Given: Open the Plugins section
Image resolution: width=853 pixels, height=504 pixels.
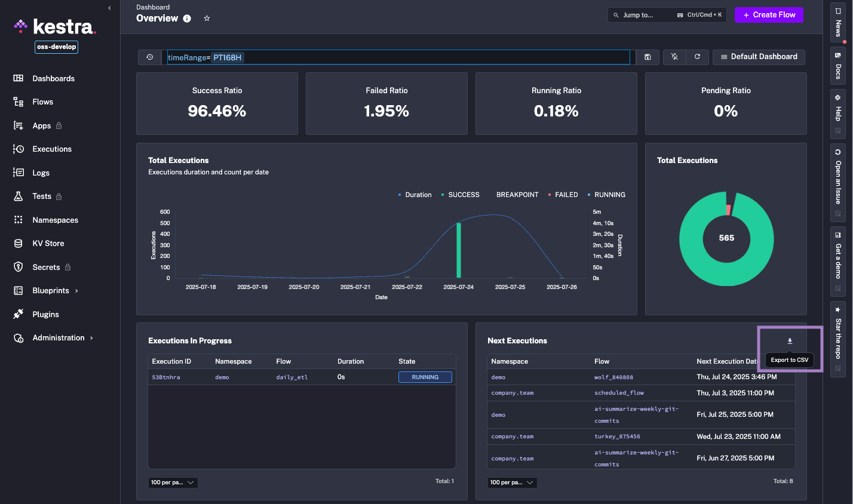Looking at the screenshot, I should pyautogui.click(x=46, y=314).
